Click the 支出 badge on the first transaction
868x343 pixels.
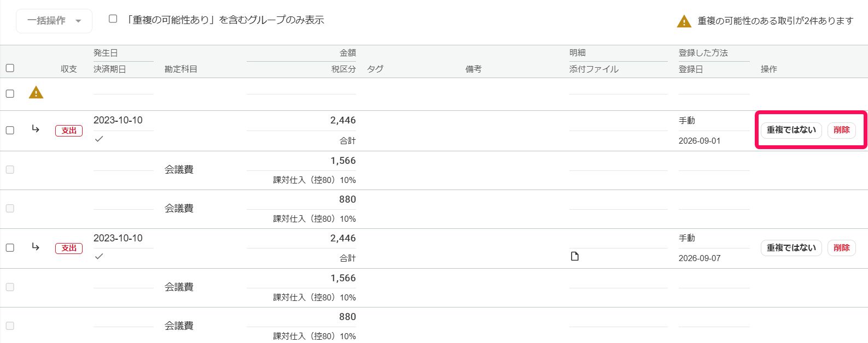point(69,131)
